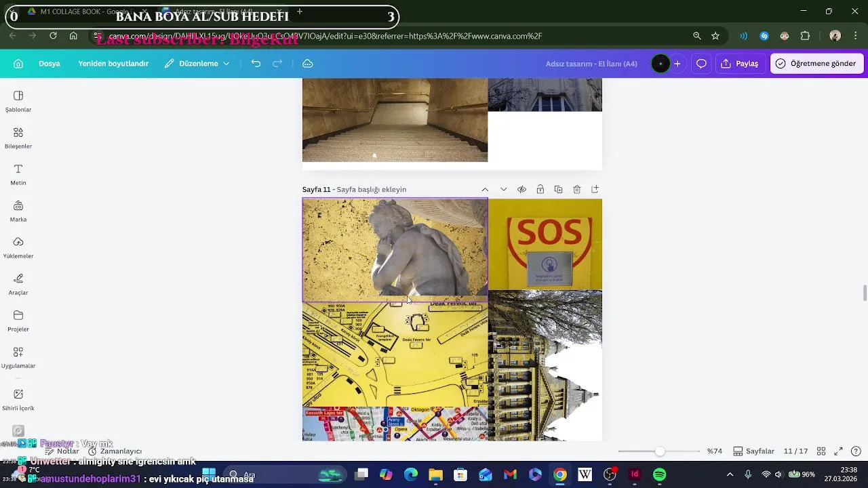This screenshot has width=868, height=488.
Task: Open the Yüklemeler uploads panel
Action: 18,247
